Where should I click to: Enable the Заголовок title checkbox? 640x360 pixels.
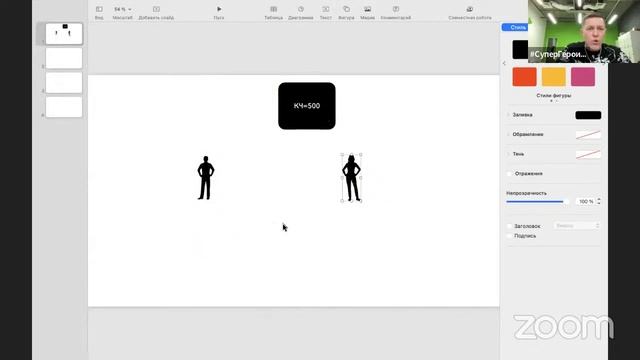509,226
